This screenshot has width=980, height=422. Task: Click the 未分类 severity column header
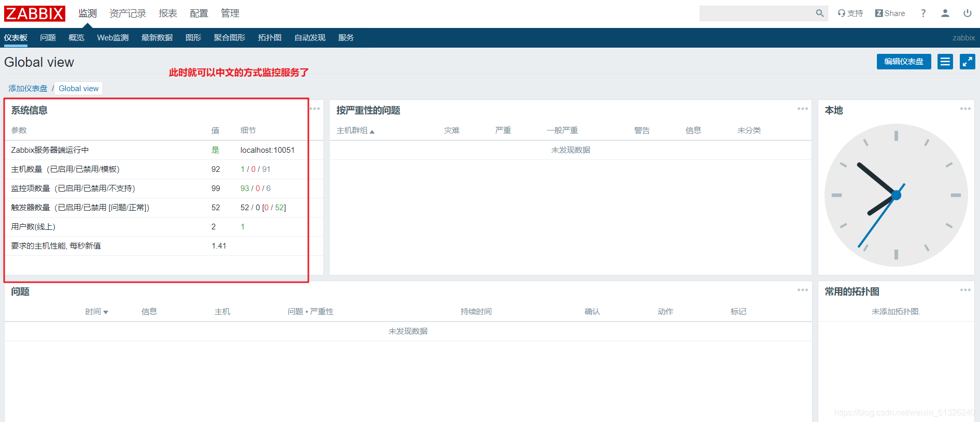click(x=749, y=130)
